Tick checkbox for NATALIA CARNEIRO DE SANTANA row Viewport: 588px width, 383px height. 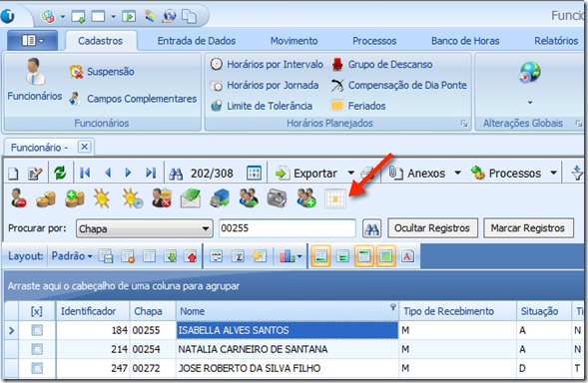(x=37, y=350)
